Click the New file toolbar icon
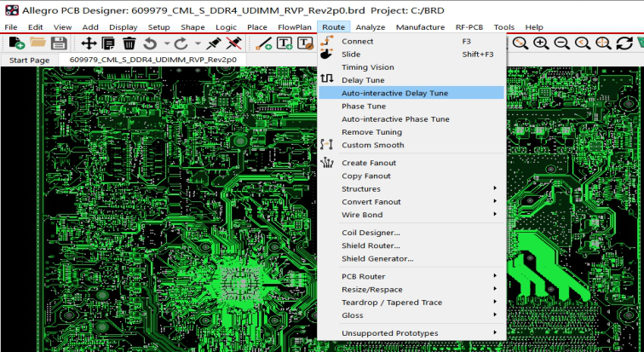The width and height of the screenshot is (644, 352). tap(17, 43)
